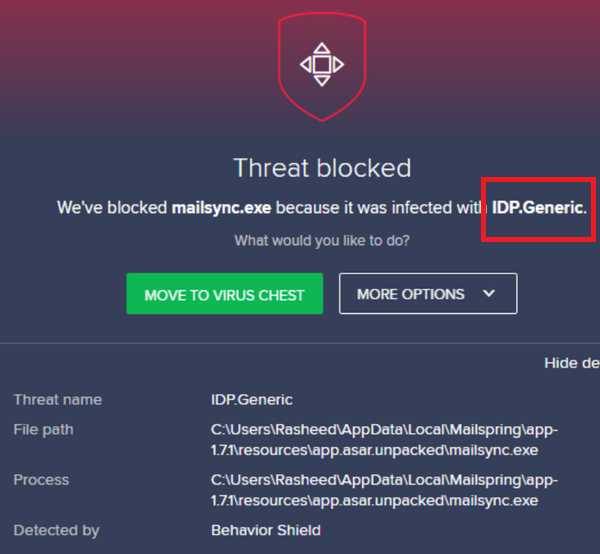
Task: Click the Detected by label
Action: 56,530
